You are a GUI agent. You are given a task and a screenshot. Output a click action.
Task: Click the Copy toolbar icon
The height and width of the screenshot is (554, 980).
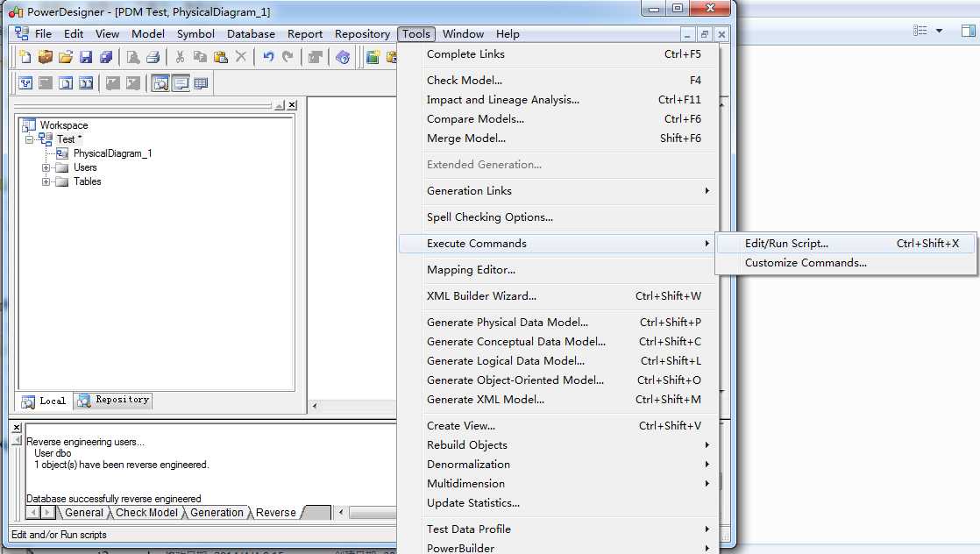(x=200, y=58)
